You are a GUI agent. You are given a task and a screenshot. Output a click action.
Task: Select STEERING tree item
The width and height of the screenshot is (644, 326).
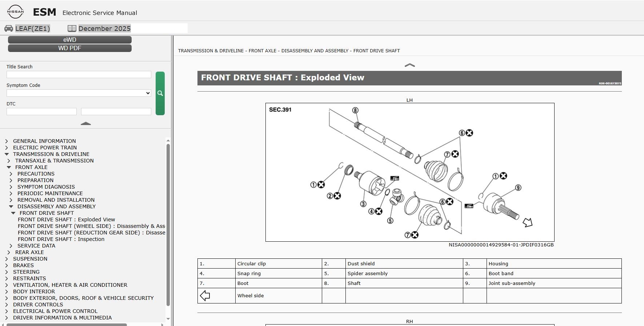[26, 272]
